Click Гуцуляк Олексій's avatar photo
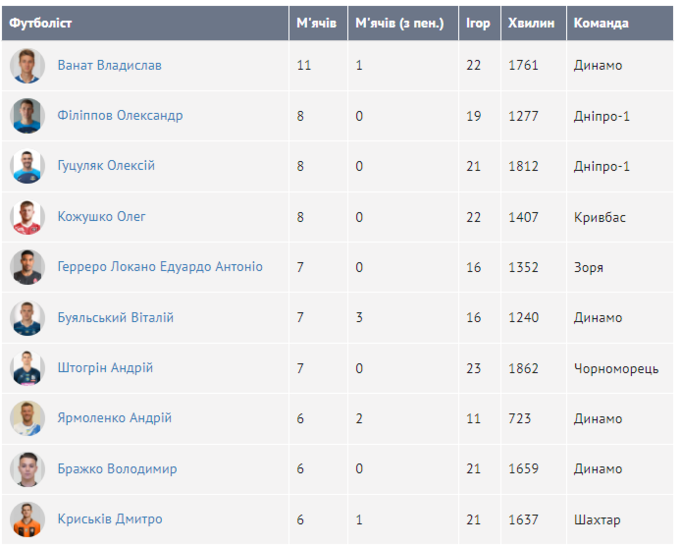Viewport: 680px width, 545px height. click(28, 166)
